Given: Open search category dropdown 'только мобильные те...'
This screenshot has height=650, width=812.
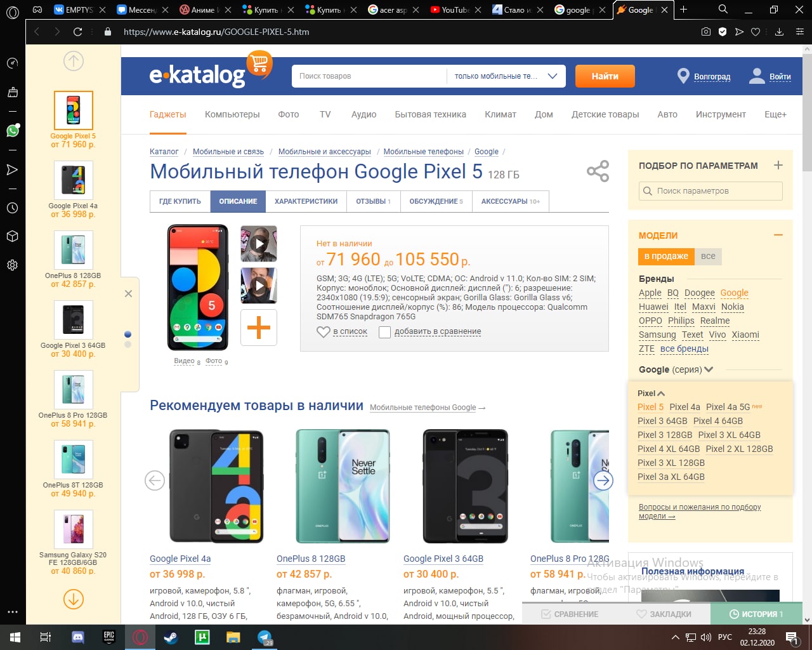Looking at the screenshot, I should pyautogui.click(x=506, y=76).
